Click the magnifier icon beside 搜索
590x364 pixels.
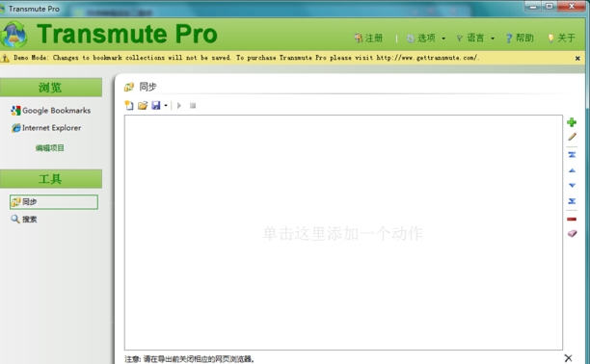(15, 219)
